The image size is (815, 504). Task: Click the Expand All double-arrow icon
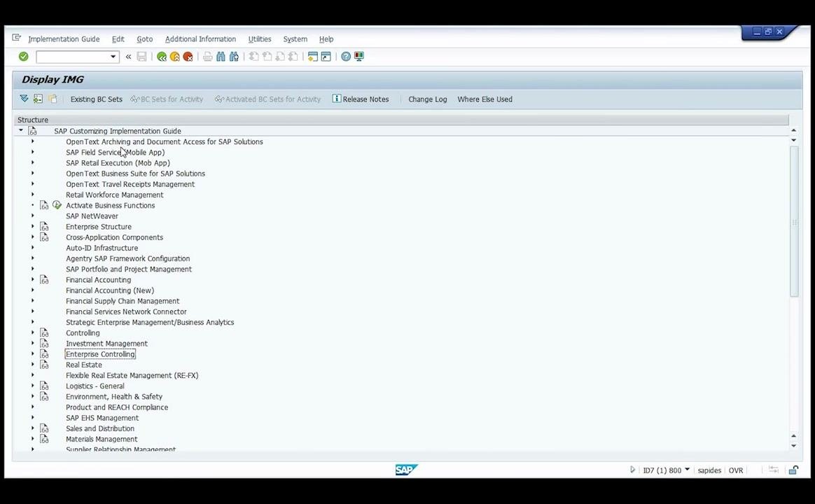tap(24, 99)
